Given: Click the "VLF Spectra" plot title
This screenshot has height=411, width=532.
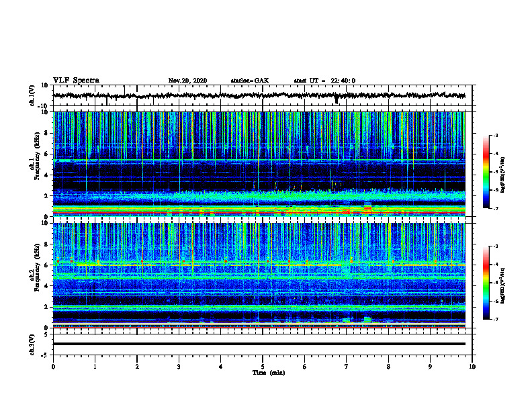Looking at the screenshot, I should click(x=76, y=81).
